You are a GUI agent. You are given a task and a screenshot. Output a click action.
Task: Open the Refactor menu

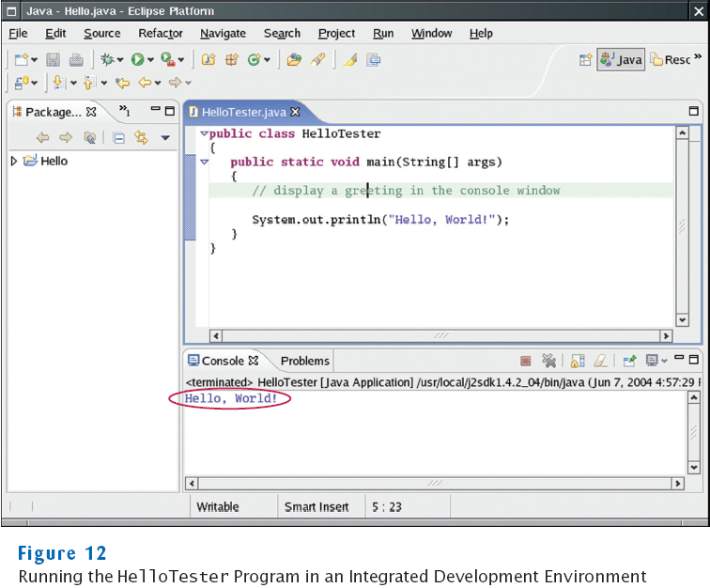(161, 33)
